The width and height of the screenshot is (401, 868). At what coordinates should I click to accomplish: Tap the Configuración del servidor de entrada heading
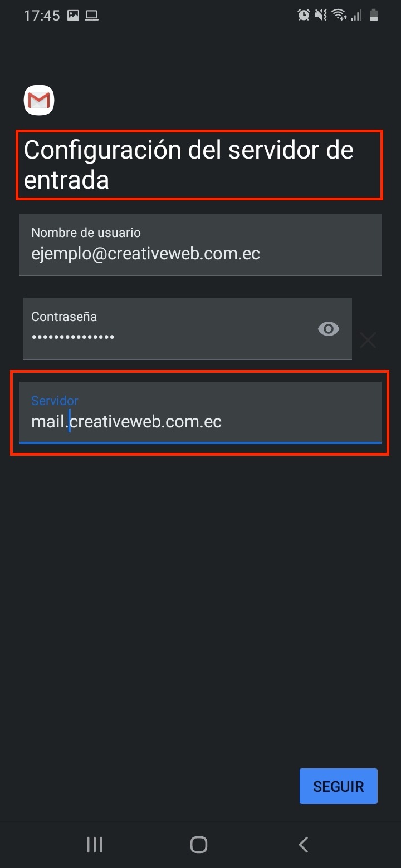click(x=188, y=165)
